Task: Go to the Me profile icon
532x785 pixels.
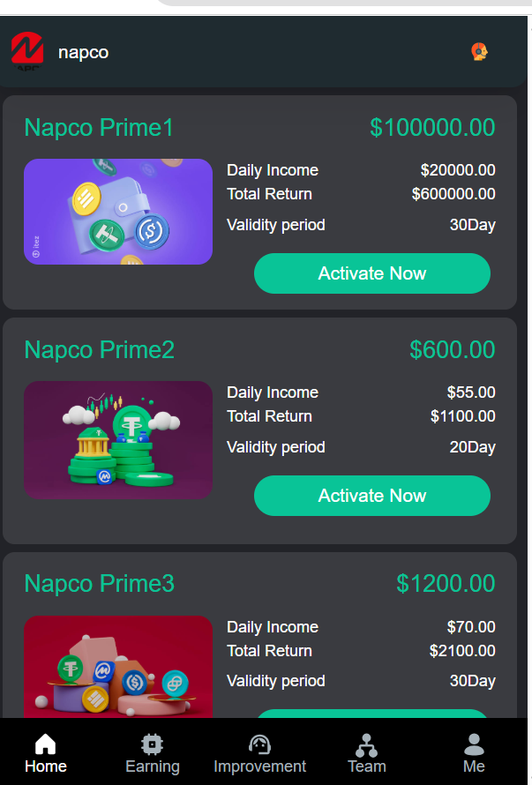Action: tap(474, 744)
